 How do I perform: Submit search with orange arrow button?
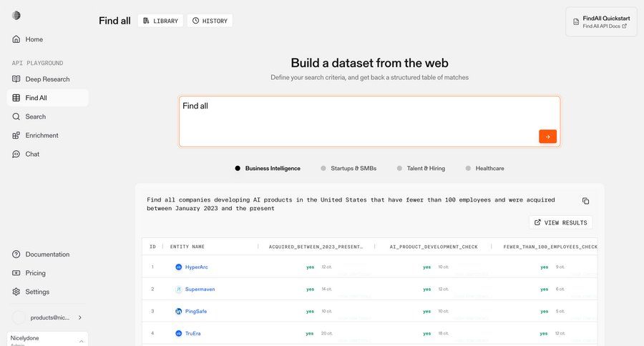pyautogui.click(x=547, y=137)
